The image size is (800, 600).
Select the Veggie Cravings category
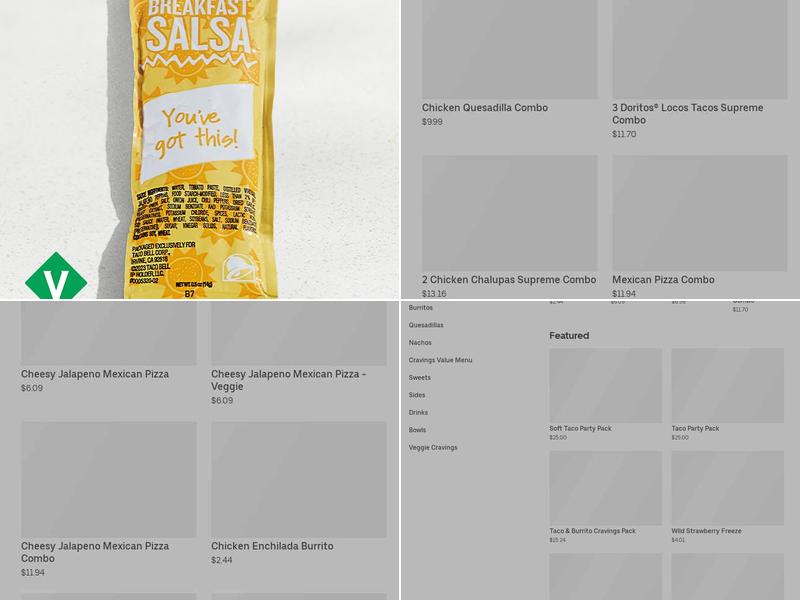(433, 447)
